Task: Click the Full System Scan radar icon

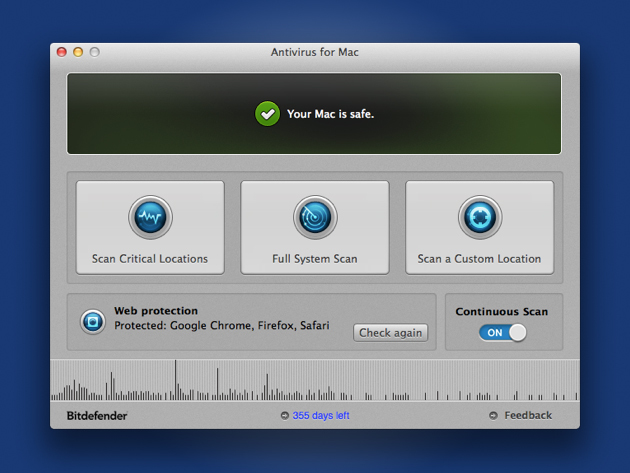Action: click(x=315, y=217)
